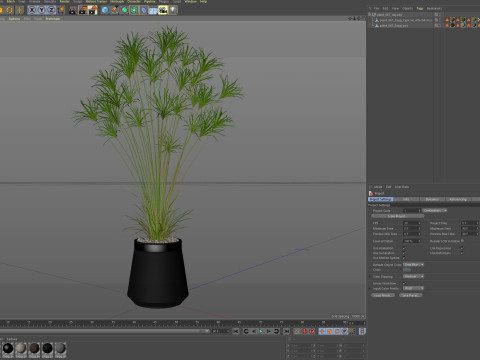Go to previous key frame

click(x=246, y=331)
